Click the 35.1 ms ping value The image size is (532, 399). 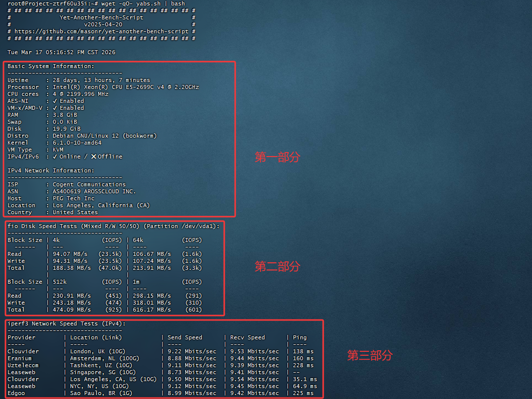coord(303,379)
